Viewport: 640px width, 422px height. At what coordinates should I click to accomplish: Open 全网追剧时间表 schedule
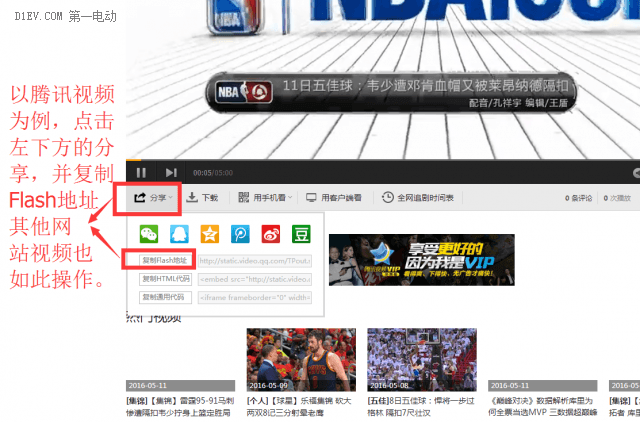tap(418, 198)
